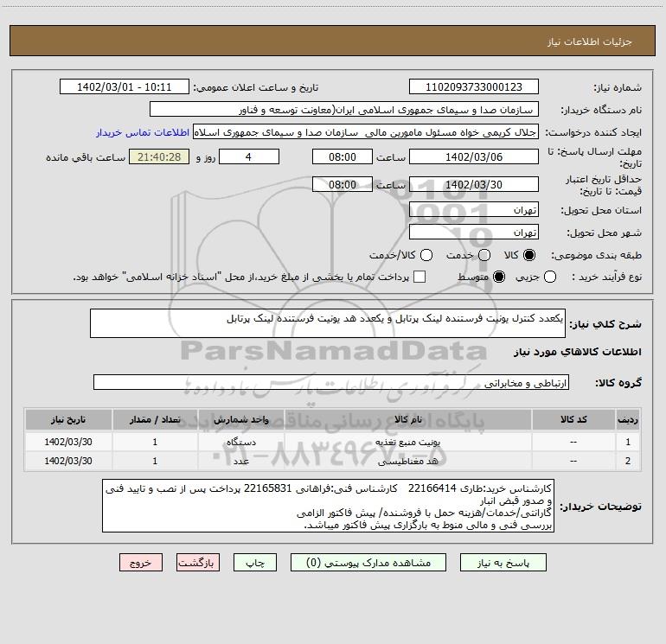This screenshot has height=644, width=666.
Task: Click the استان محل تحویل field تهران
Action: coord(474,210)
